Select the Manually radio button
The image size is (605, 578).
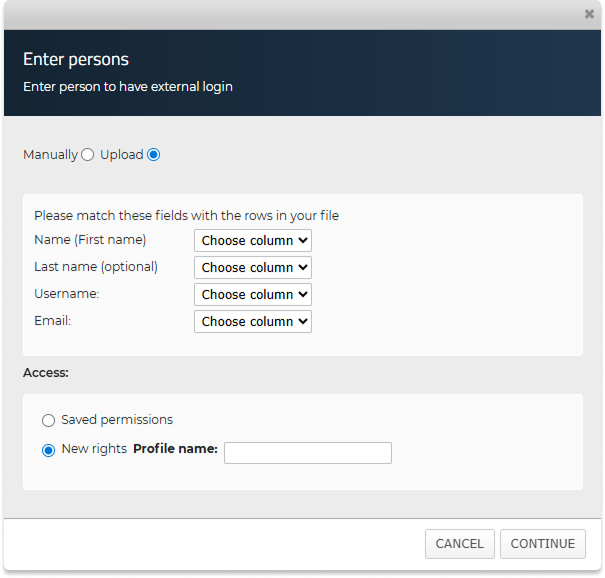pos(87,155)
